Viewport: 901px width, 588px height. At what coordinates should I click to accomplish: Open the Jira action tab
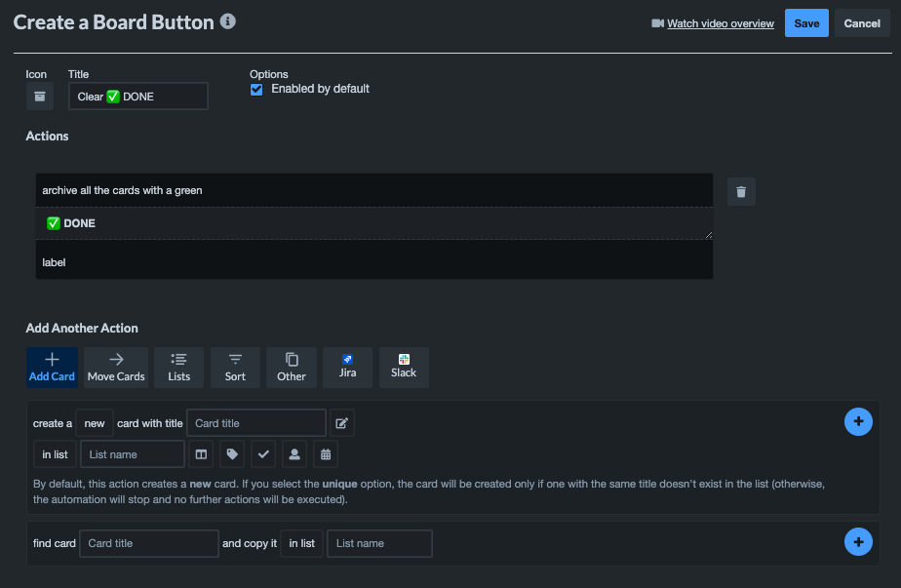coord(348,368)
